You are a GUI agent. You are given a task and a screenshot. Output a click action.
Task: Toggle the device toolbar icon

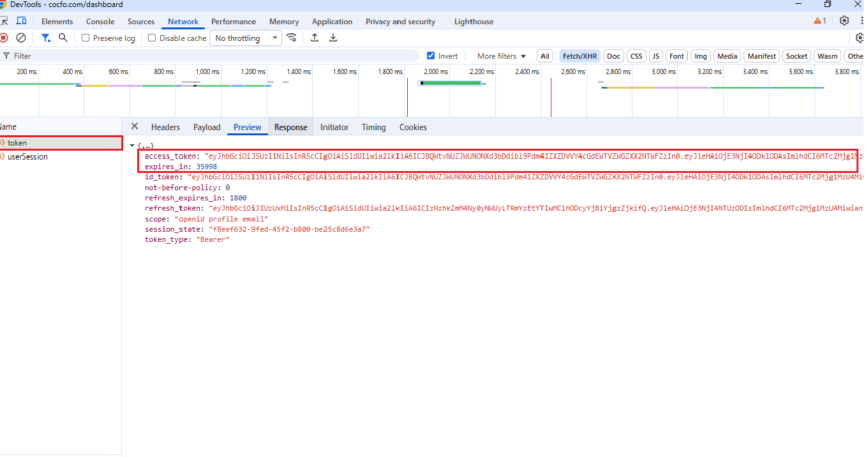click(22, 21)
